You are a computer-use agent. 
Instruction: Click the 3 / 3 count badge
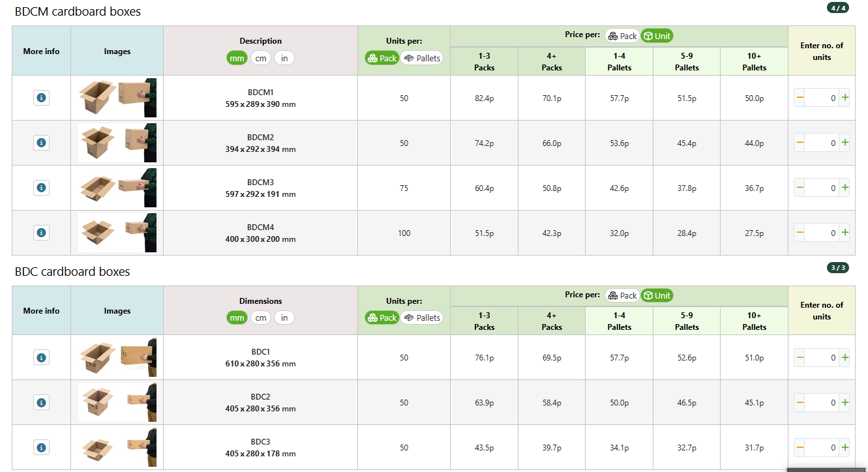pyautogui.click(x=838, y=267)
